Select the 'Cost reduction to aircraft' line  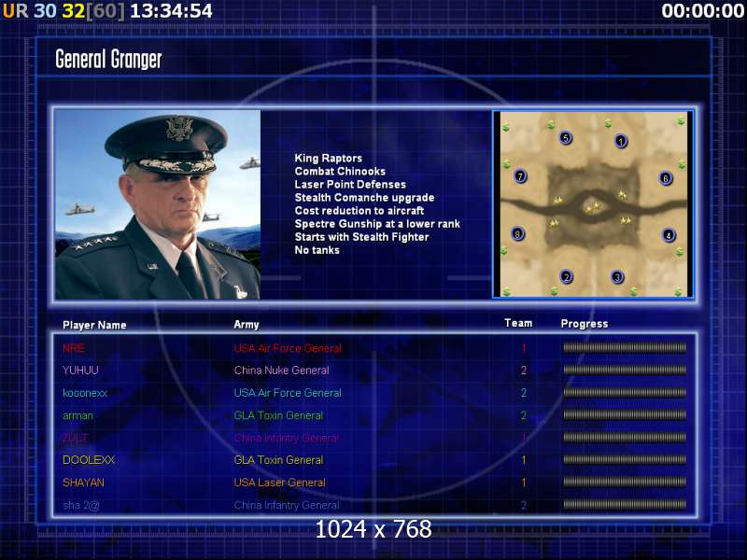click(359, 211)
